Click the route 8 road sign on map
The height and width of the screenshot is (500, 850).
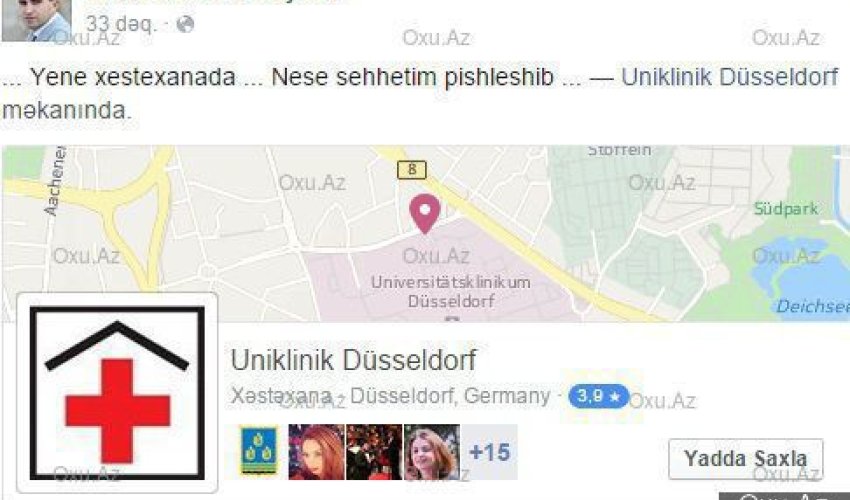click(x=412, y=170)
